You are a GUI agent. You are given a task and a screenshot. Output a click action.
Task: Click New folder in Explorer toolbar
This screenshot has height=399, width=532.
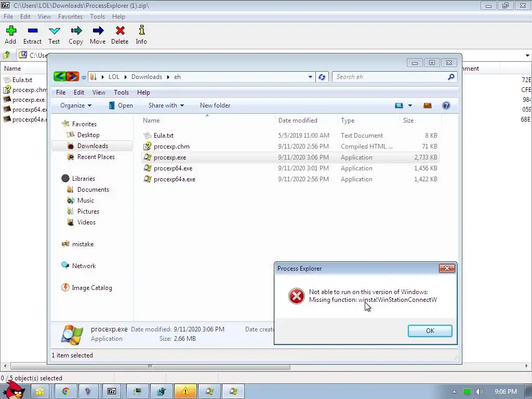pyautogui.click(x=215, y=105)
